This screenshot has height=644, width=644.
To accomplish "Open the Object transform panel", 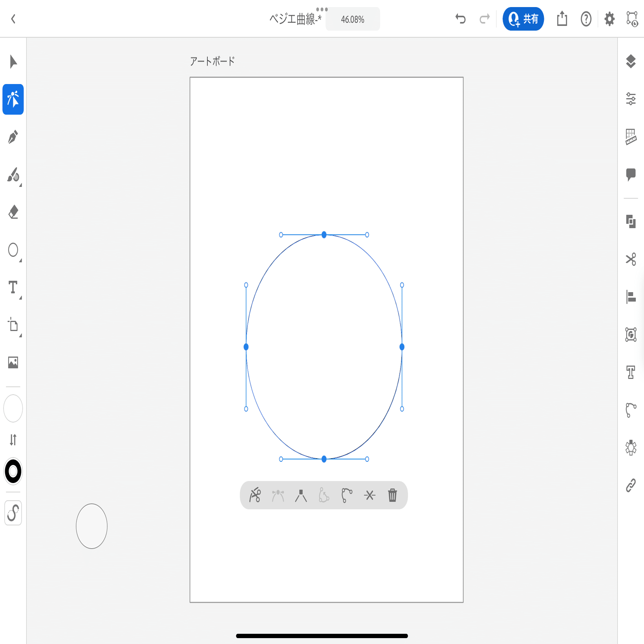I will point(631,335).
